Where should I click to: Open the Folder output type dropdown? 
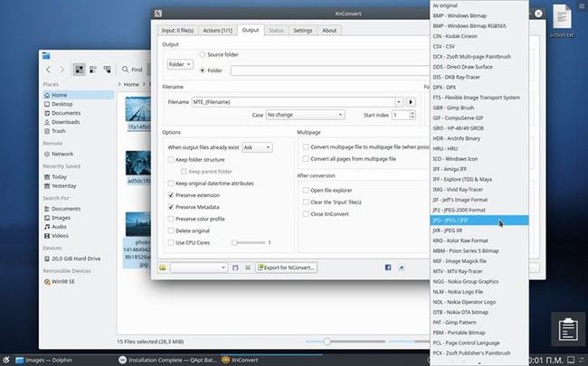coord(180,64)
